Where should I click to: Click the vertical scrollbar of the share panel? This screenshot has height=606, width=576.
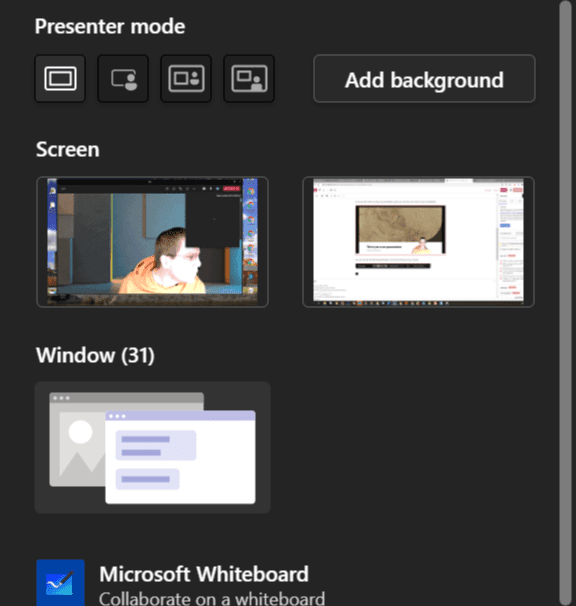click(x=566, y=303)
